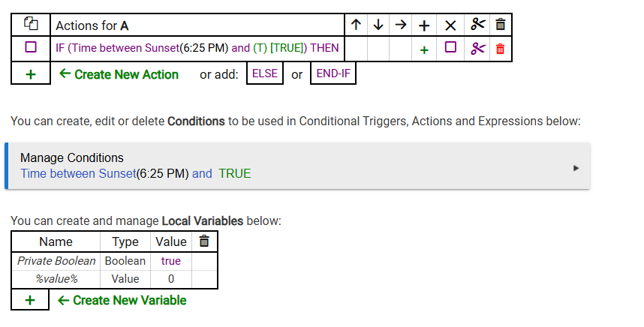Viewport: 644px width, 327px height.
Task: Click the black scissors icon in header
Action: point(477,25)
